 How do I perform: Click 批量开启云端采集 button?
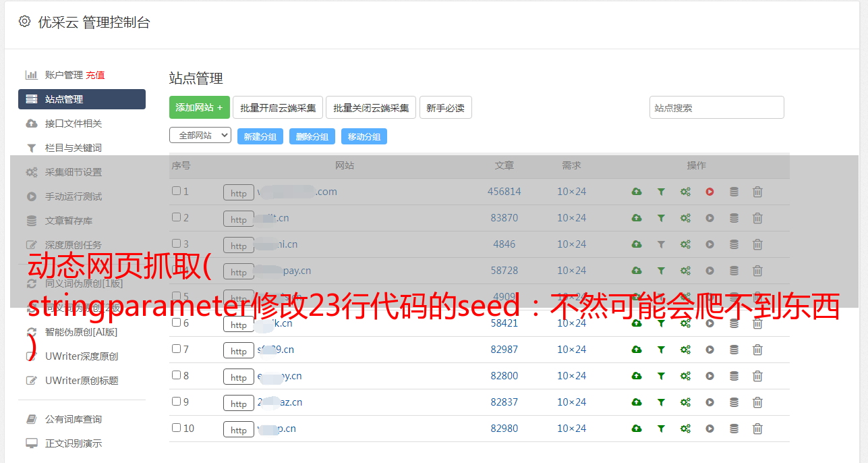point(278,107)
